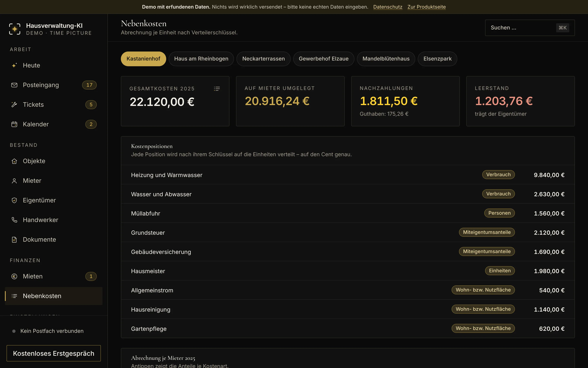Viewport: 588px width, 368px height.
Task: Click the Hausverwaltung-KI logo icon
Action: tap(14, 29)
